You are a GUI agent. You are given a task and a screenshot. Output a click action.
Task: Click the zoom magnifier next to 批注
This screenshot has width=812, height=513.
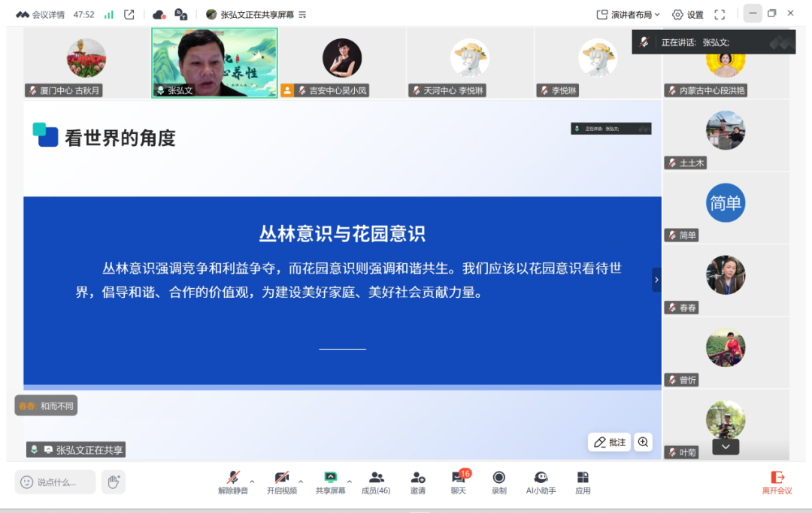tap(643, 442)
